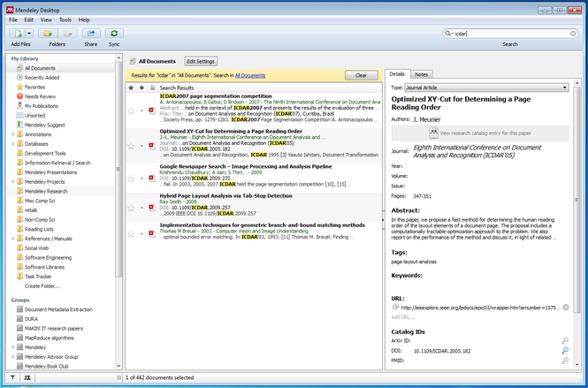Open the View menu

46,19
